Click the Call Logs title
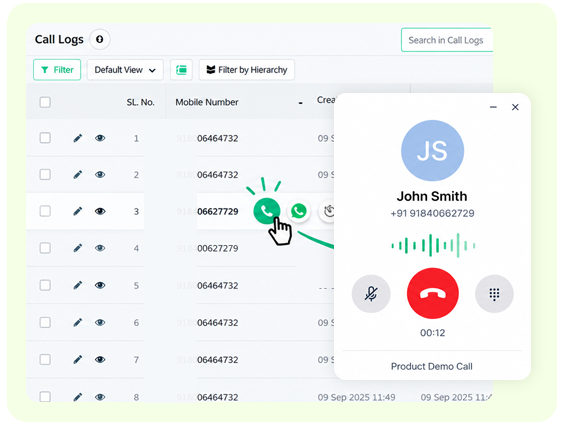Image resolution: width=562 pixels, height=425 pixels. tap(59, 39)
